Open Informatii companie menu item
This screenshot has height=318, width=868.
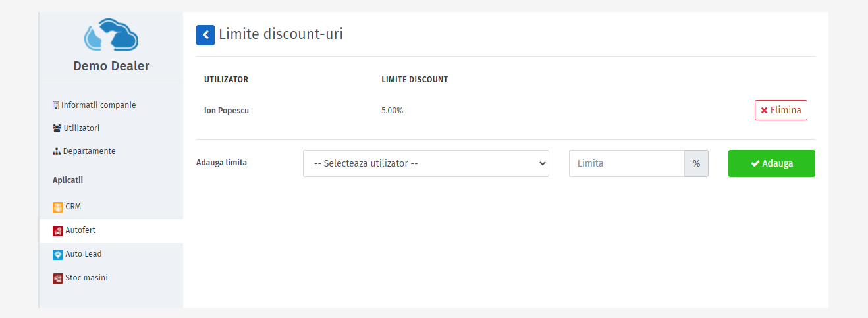point(94,105)
